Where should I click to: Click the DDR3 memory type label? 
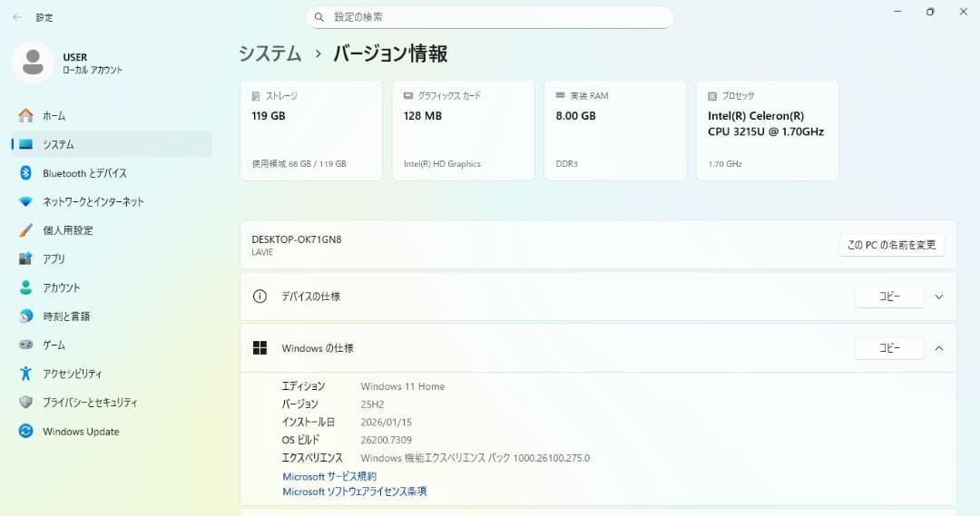567,163
